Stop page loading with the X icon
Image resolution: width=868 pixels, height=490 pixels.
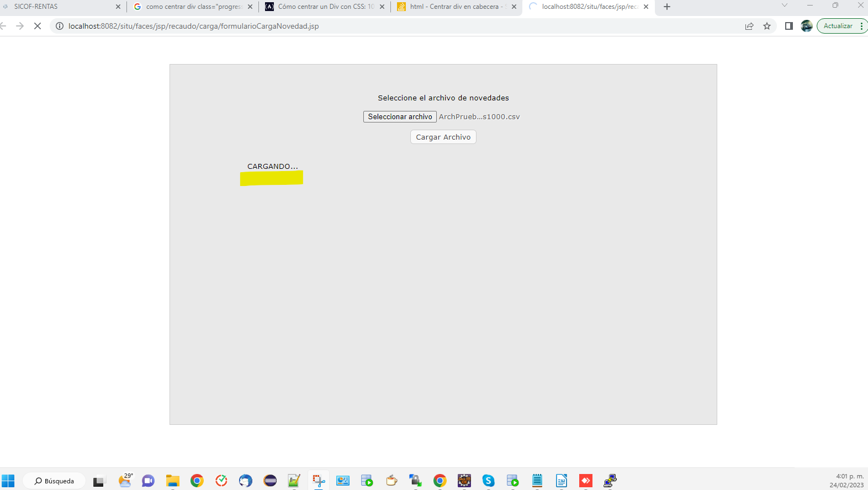point(38,26)
